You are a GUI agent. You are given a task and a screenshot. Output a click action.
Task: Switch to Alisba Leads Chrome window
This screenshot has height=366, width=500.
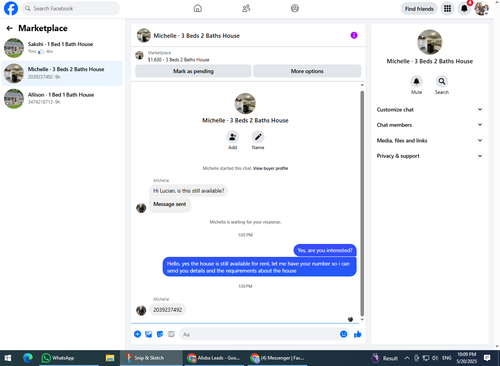coord(214,358)
